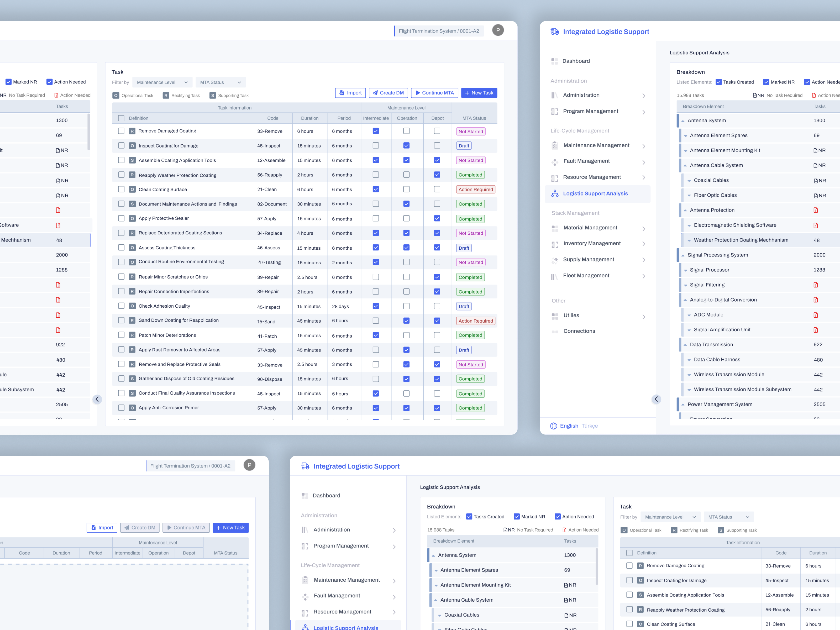
Task: Uncheck Tasks Created listed elements checkbox
Action: coord(718,82)
